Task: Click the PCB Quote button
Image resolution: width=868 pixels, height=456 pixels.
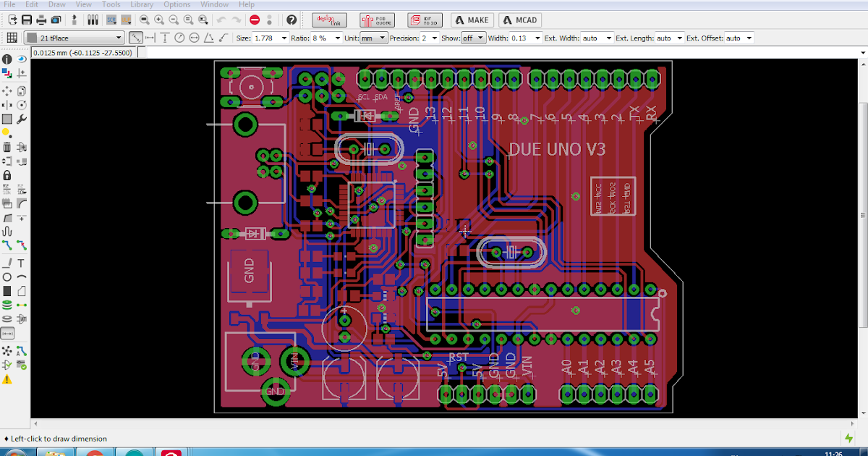Action: 377,20
